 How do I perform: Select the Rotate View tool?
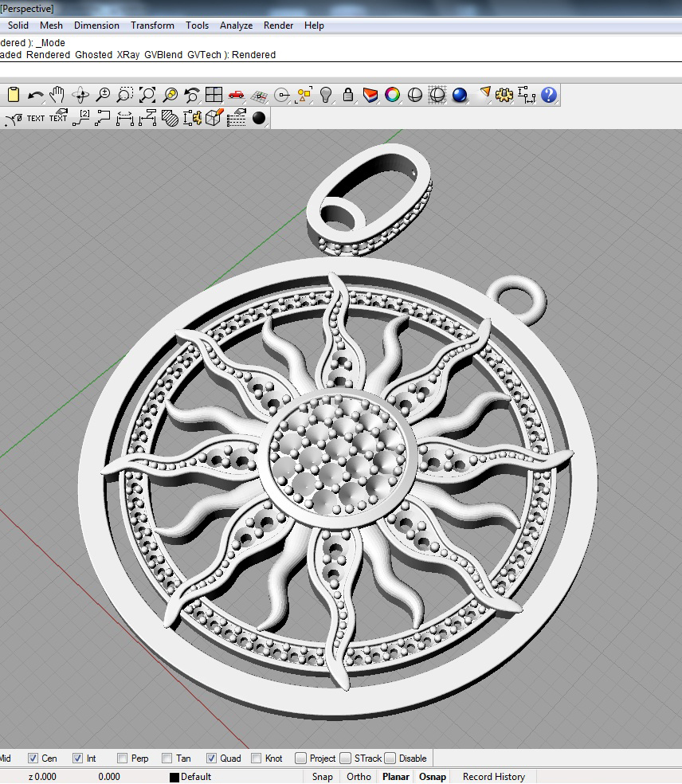tap(80, 95)
